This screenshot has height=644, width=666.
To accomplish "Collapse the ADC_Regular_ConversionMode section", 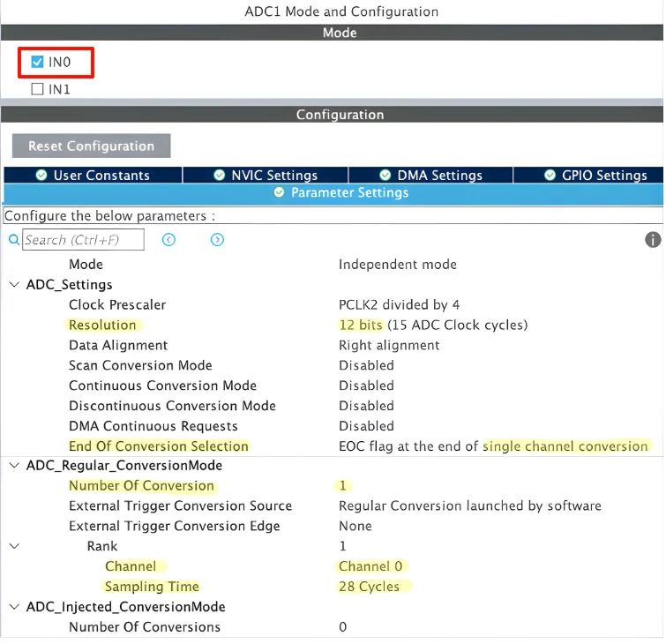I will pos(14,466).
